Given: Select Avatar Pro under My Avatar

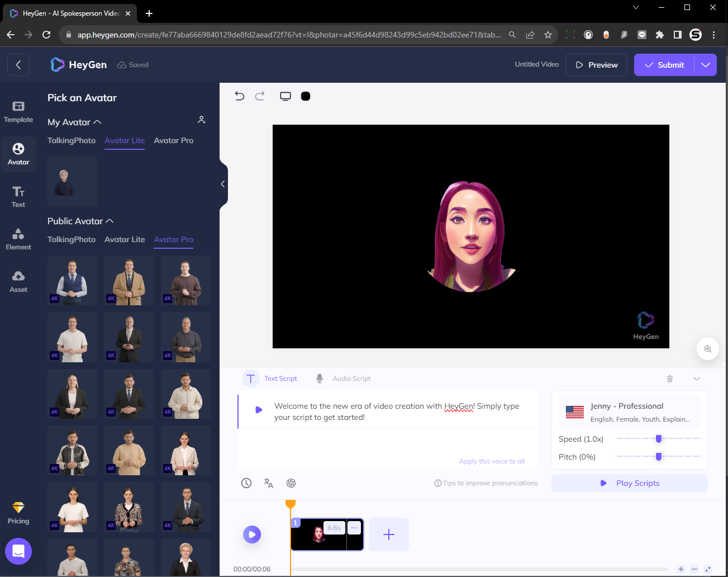Looking at the screenshot, I should click(174, 140).
